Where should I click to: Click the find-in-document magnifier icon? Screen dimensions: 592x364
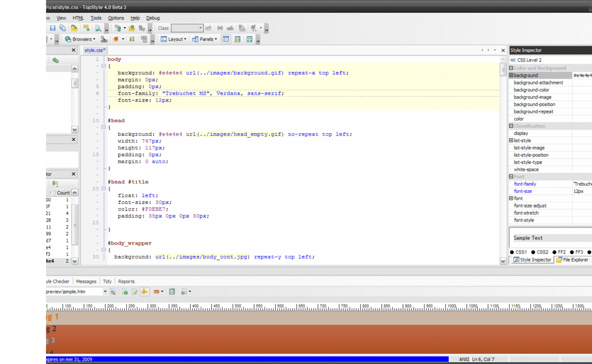(98, 28)
